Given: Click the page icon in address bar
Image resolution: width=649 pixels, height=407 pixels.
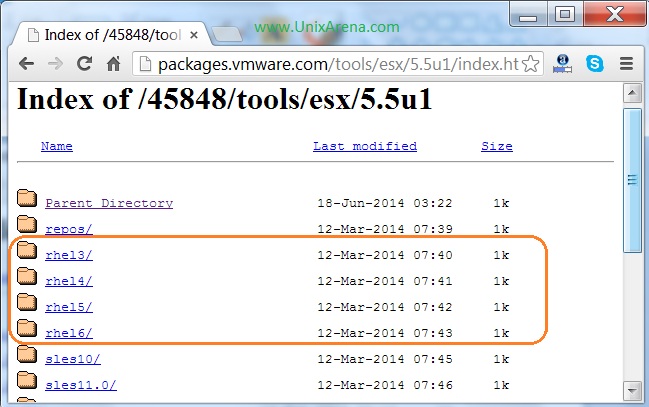Looking at the screenshot, I should [145, 64].
